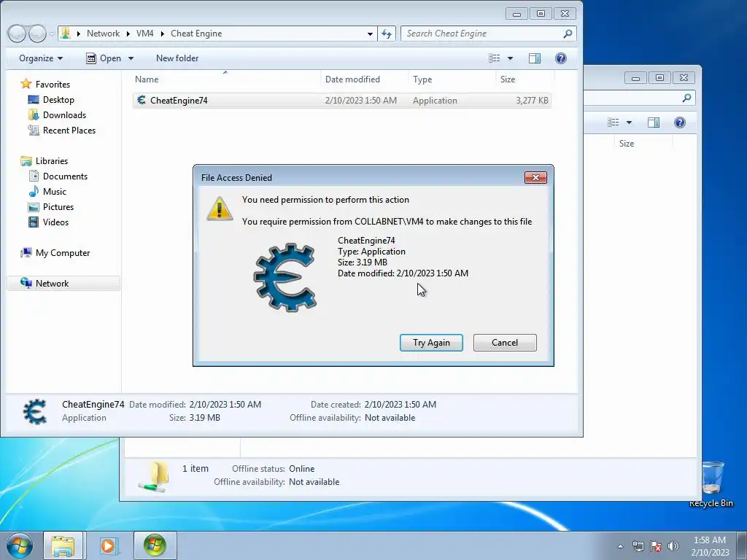Viewport: 747px width, 560px height.
Task: Open the Pictures library
Action: 58,206
